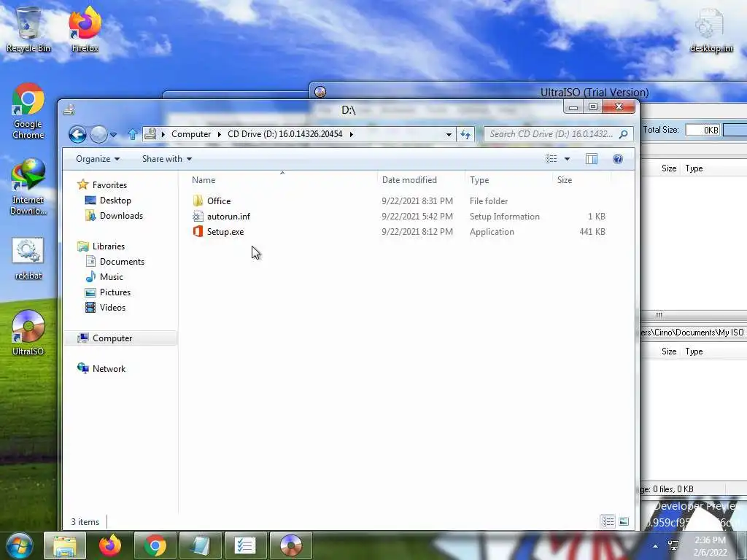The height and width of the screenshot is (560, 747).
Task: Open Google Chrome desktop shortcut
Action: tap(28, 112)
